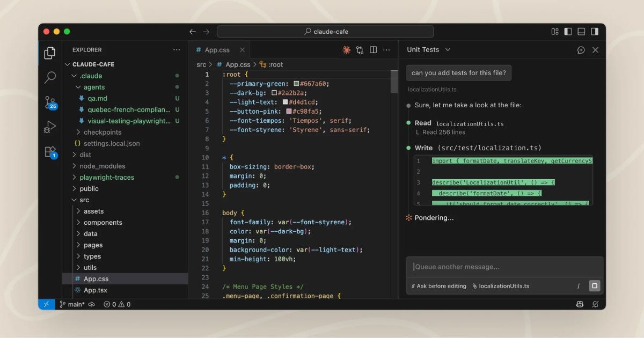644x338 pixels.
Task: Split the editor to the right
Action: point(373,50)
